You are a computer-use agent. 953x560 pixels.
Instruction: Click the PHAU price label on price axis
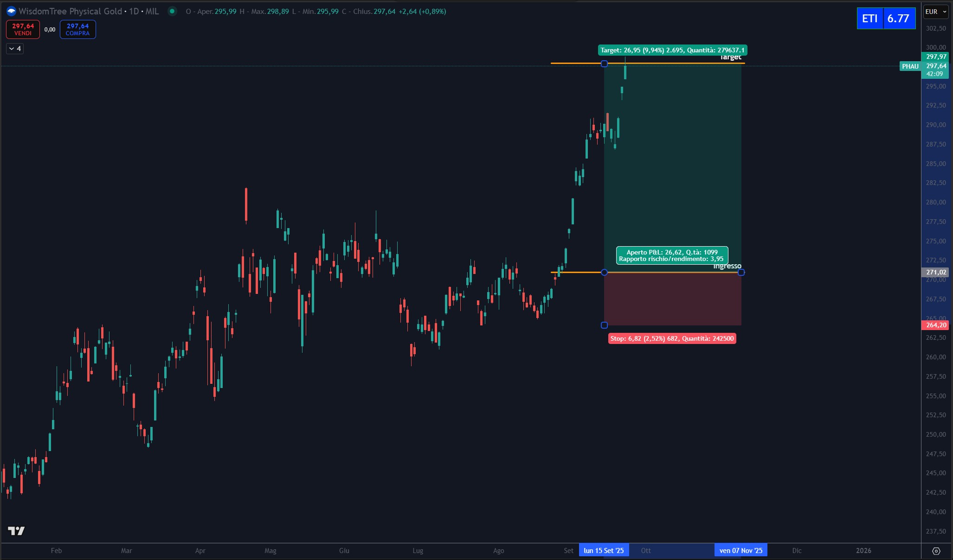[910, 66]
